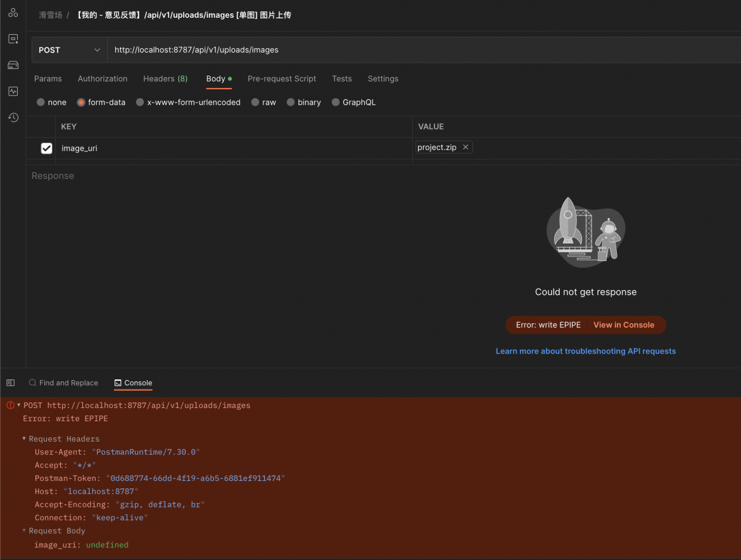
Task: Click the image_uri key cell
Action: coord(234,148)
